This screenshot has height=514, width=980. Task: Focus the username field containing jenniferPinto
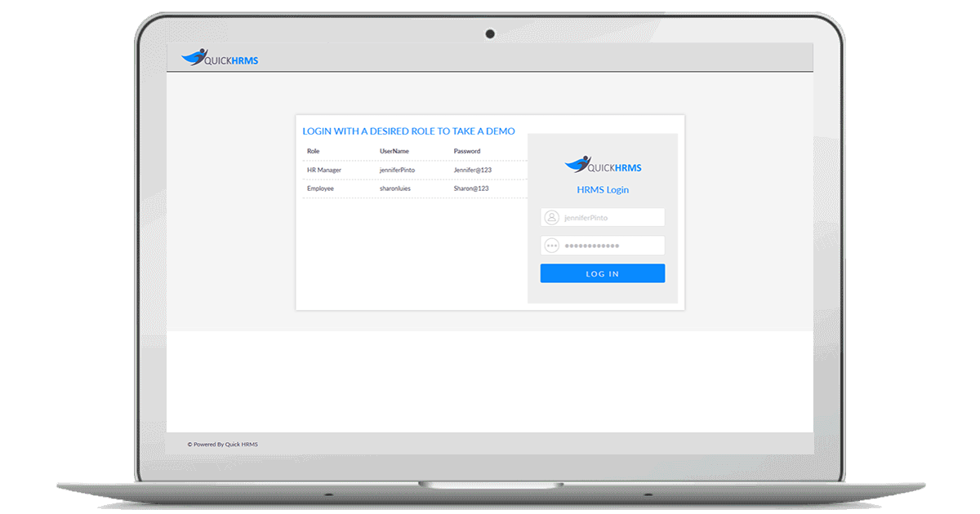click(611, 218)
